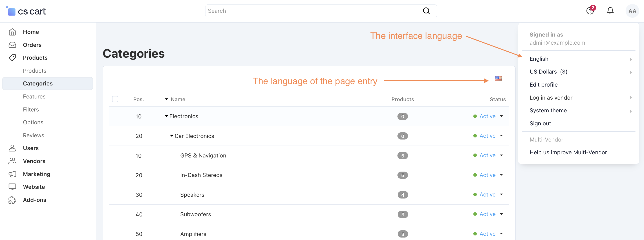Click the CS-Cart logo
This screenshot has width=644, height=240.
[x=26, y=11]
